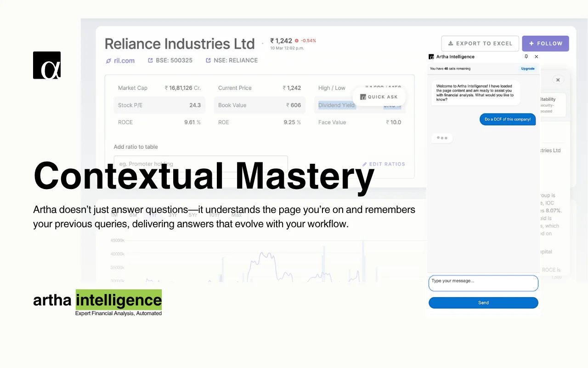Click the Artha alpha logo at top left
The height and width of the screenshot is (368, 588).
click(46, 65)
